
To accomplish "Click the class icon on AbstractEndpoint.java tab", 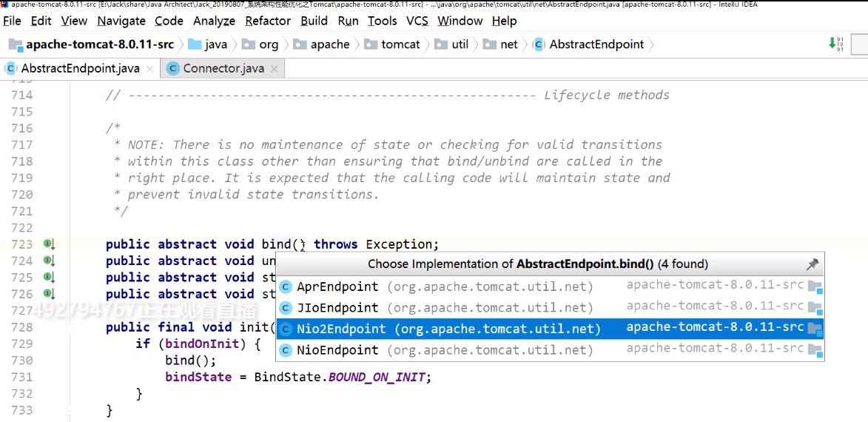I will pyautogui.click(x=11, y=69).
